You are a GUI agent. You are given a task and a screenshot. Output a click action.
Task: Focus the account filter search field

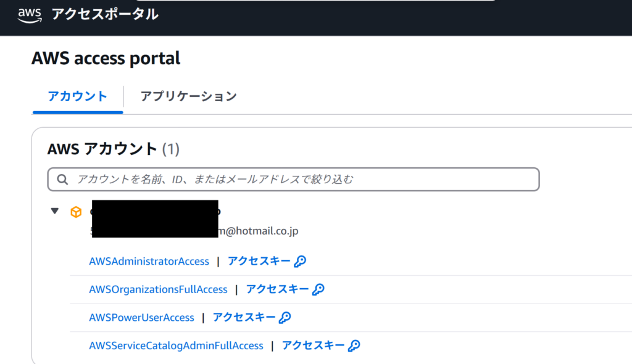293,180
